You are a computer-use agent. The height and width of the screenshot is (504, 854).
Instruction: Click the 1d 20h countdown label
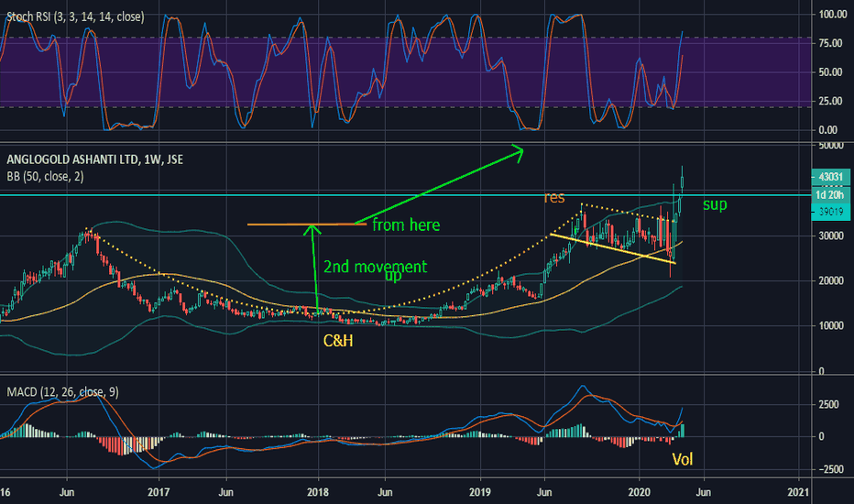pyautogui.click(x=830, y=195)
